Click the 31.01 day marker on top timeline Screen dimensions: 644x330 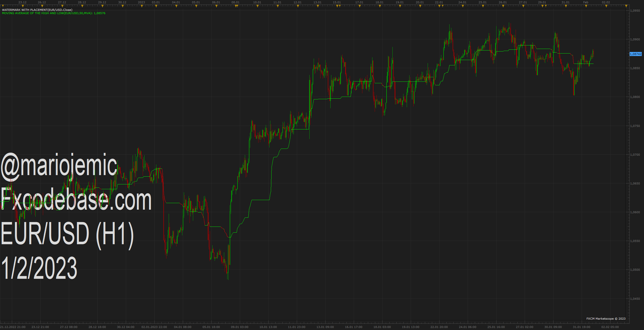tap(566, 2)
